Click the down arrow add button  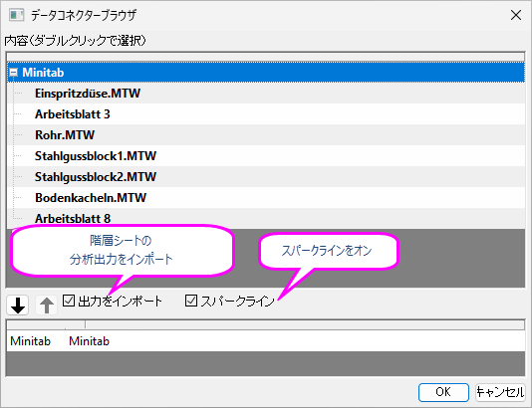pos(18,305)
